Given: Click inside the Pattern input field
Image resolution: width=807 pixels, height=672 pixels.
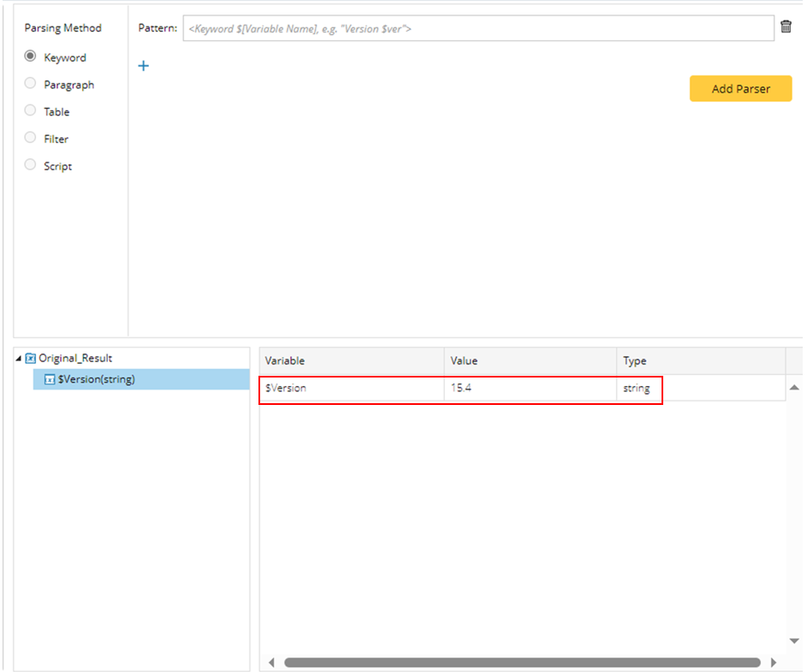Looking at the screenshot, I should [478, 28].
